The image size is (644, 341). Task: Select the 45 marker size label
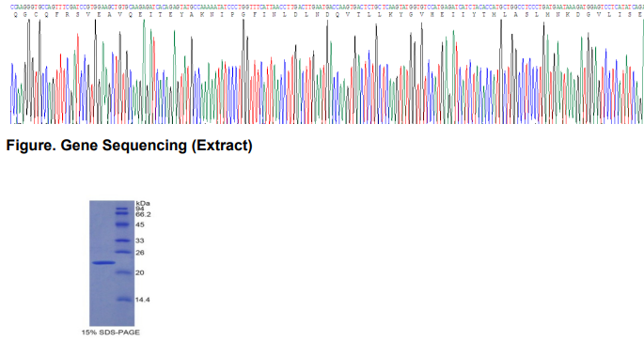[x=140, y=225]
